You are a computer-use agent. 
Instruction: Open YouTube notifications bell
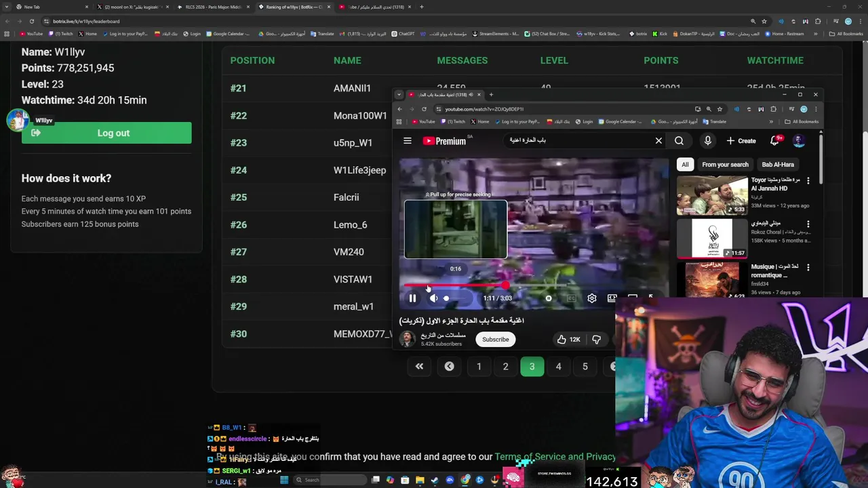tap(774, 141)
